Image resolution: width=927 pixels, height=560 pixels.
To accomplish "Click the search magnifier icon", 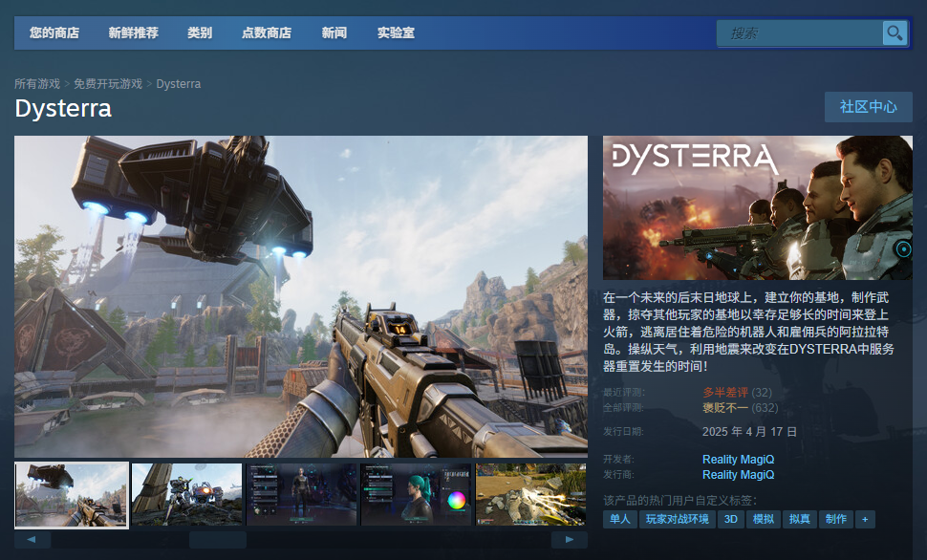I will point(894,32).
